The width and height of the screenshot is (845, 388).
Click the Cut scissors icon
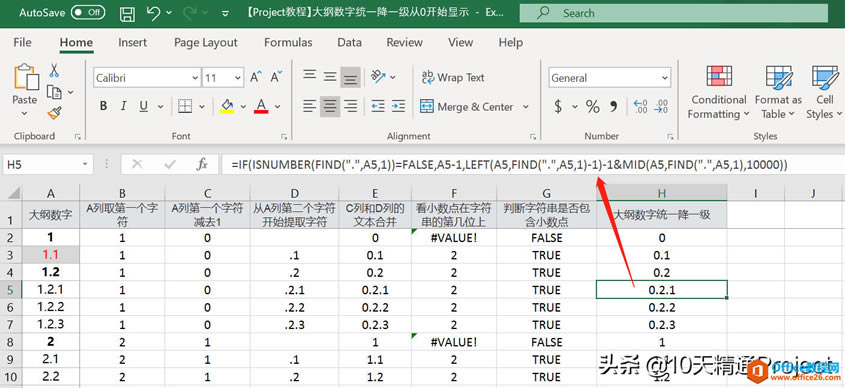pos(54,70)
